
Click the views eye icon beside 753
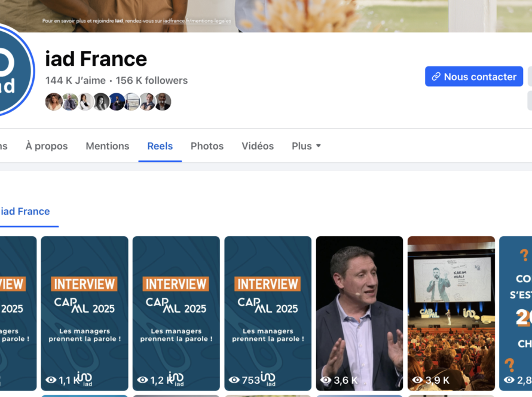tap(234, 380)
